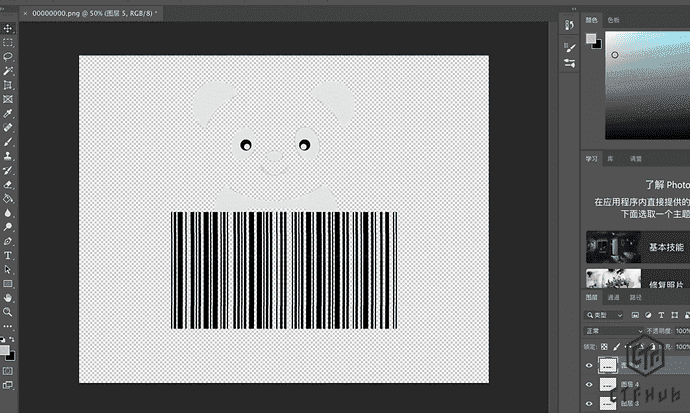Select the Zoom tool in toolbar
Viewport: 690px width, 413px height.
click(x=8, y=311)
